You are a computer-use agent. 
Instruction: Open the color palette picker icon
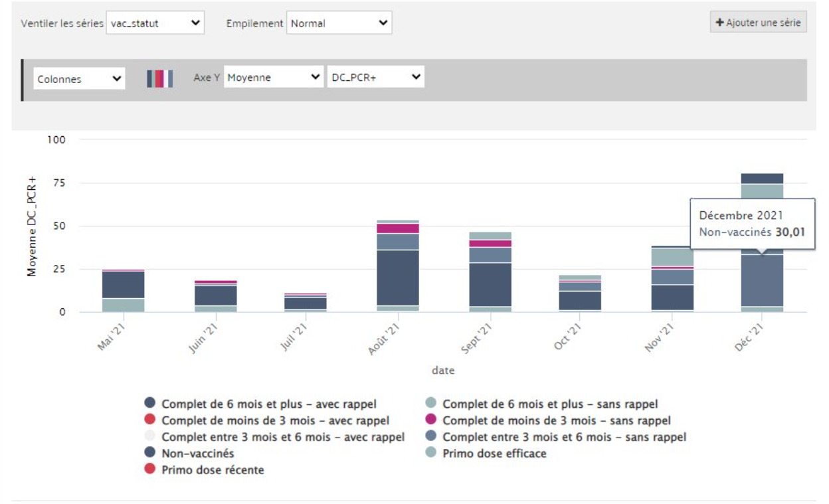(x=159, y=78)
